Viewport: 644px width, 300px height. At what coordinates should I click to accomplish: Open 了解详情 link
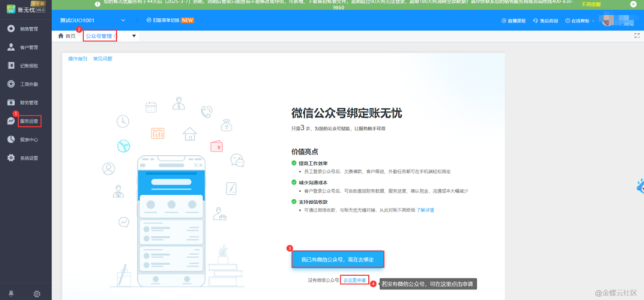[425, 210]
